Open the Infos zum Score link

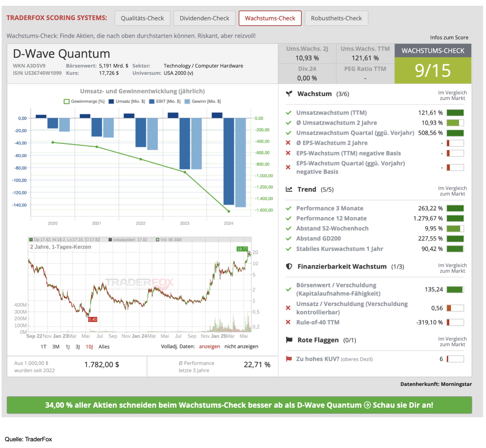pyautogui.click(x=449, y=37)
